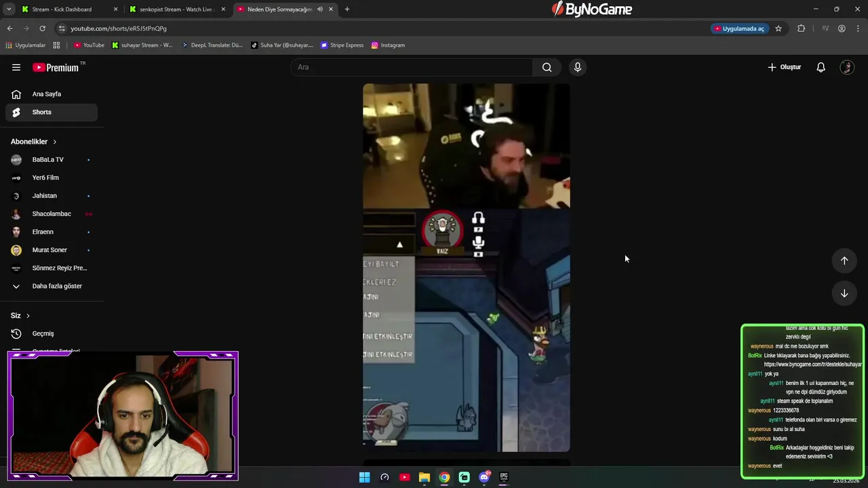Open the notifications bell
Viewport: 868px width, 488px height.
click(x=821, y=67)
